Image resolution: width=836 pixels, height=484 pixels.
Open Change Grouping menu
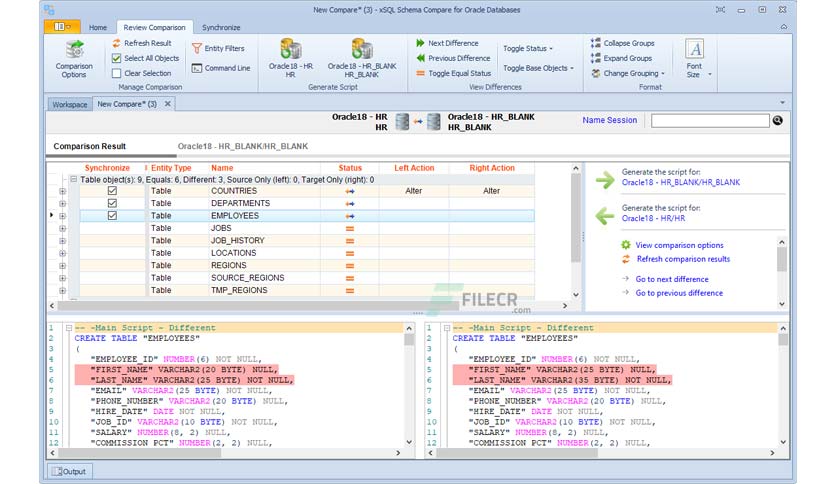click(x=628, y=74)
